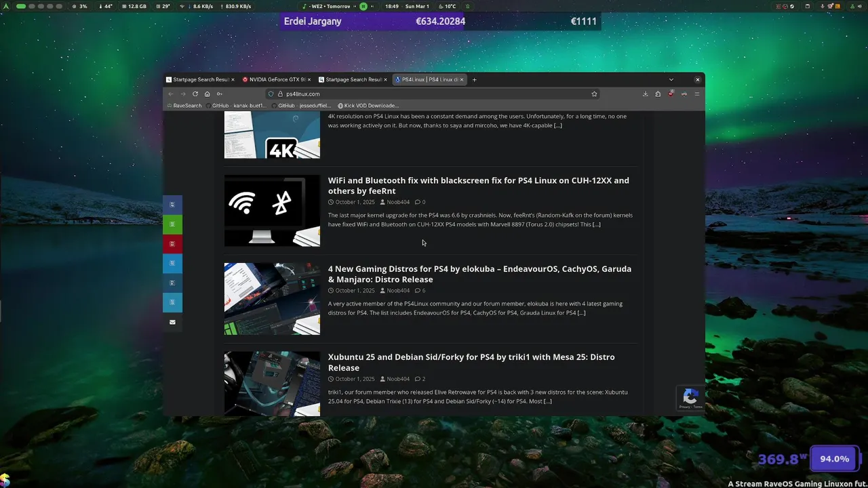Switch to the NVIDIA GeForce GTX tab
868x488 pixels.
pyautogui.click(x=277, y=79)
